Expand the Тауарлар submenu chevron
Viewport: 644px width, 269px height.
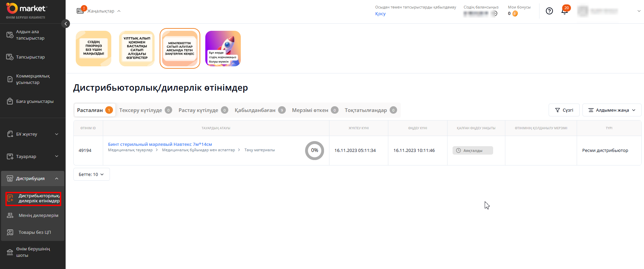tap(57, 156)
